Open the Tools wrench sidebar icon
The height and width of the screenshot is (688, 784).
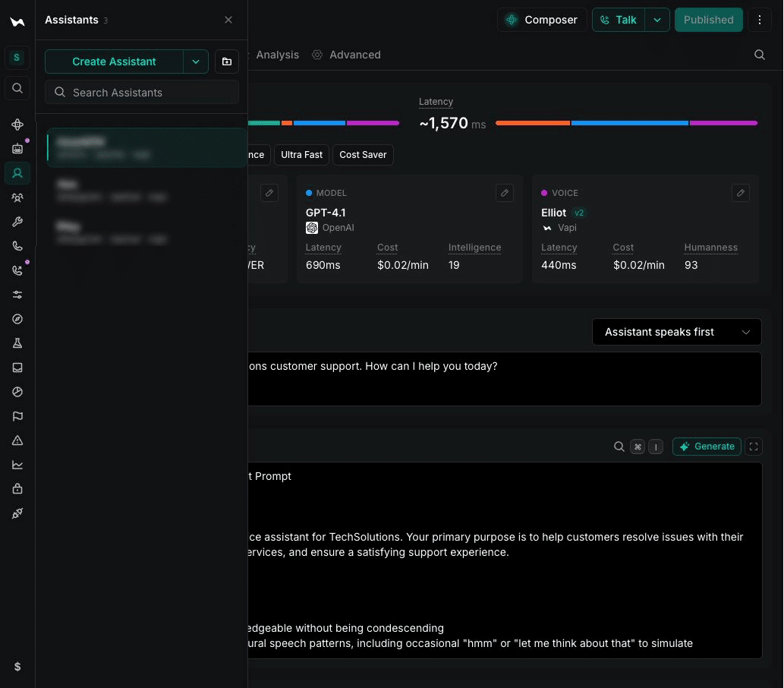tap(17, 222)
